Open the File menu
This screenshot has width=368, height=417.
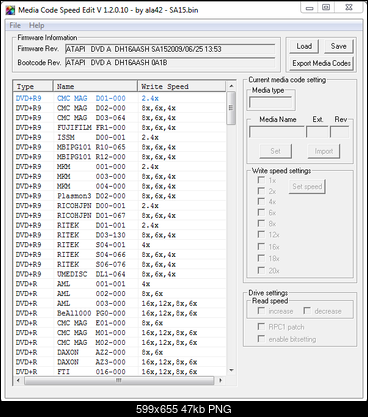[x=15, y=25]
